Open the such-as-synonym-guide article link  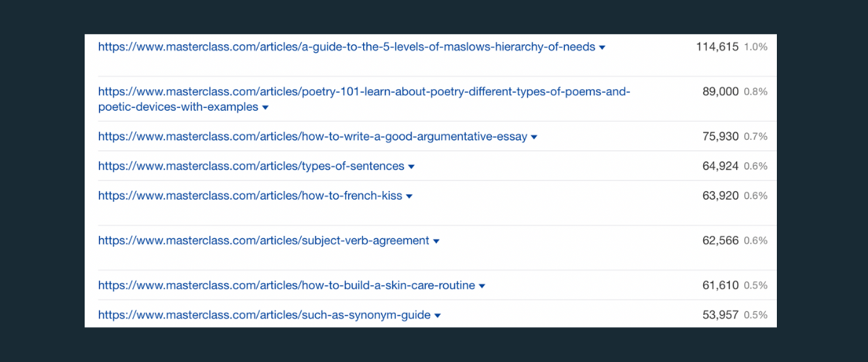point(265,316)
